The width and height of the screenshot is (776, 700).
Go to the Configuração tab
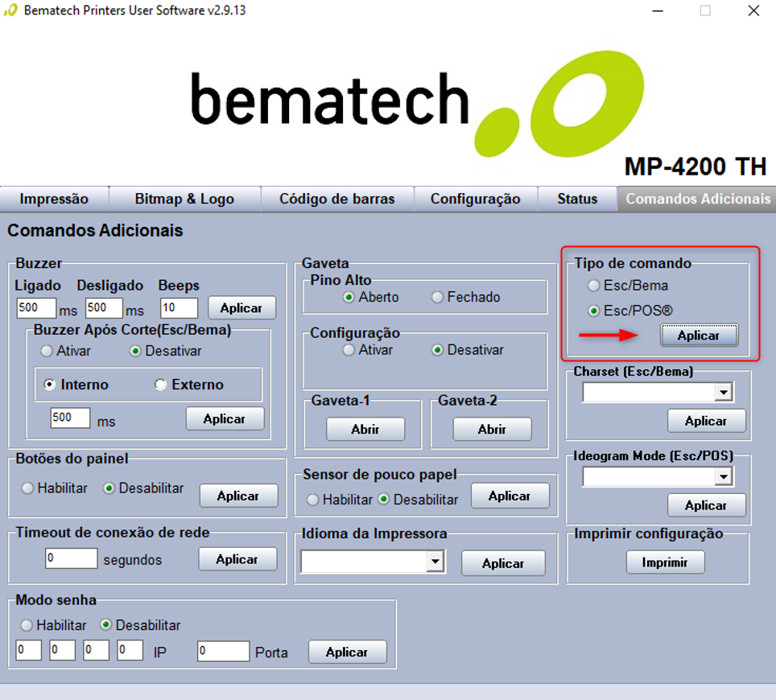click(x=475, y=199)
